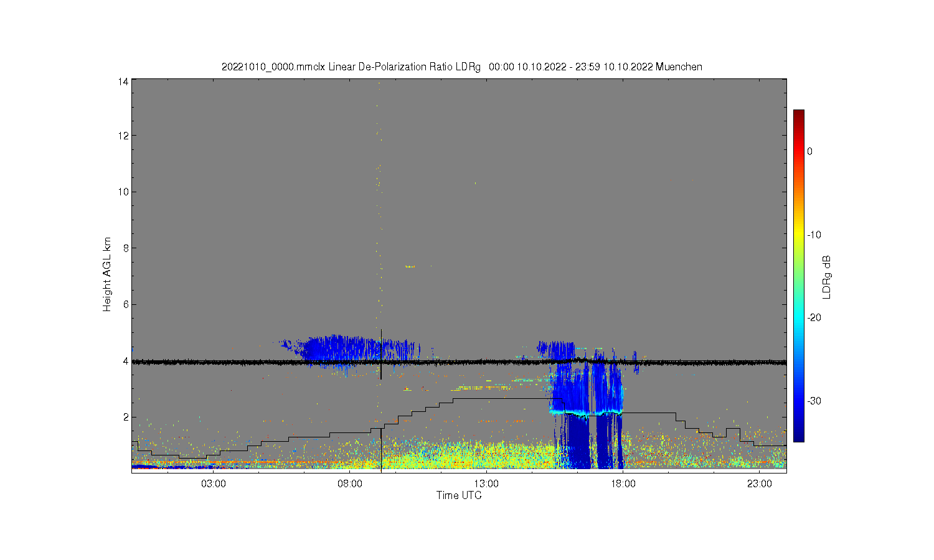Click the dark blue rain column near 17:00
The height and width of the screenshot is (560, 934).
[605, 442]
